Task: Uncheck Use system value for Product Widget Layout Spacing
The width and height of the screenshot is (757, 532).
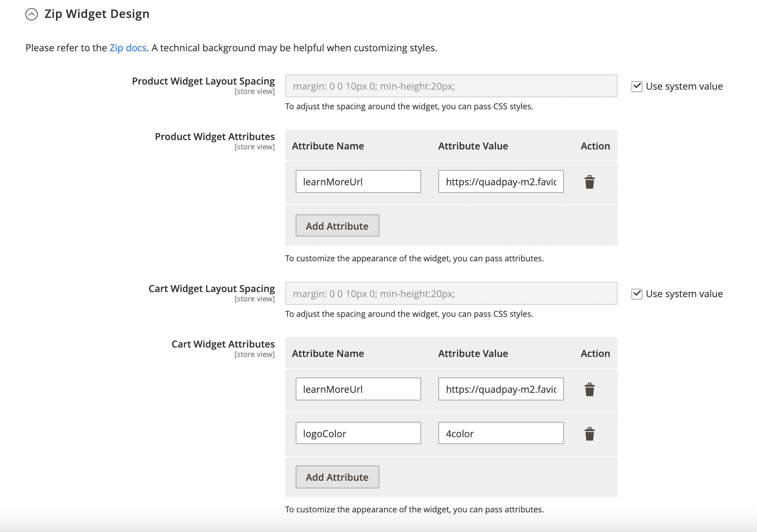Action: point(637,87)
